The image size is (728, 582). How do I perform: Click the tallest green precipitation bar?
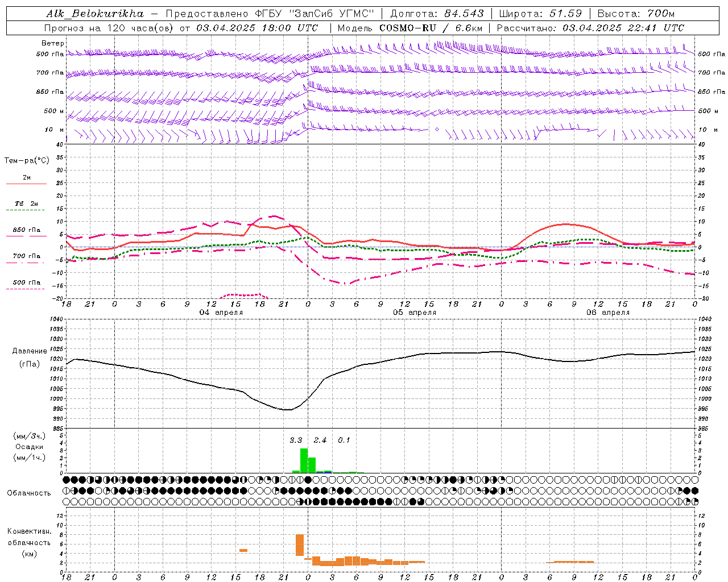click(304, 460)
